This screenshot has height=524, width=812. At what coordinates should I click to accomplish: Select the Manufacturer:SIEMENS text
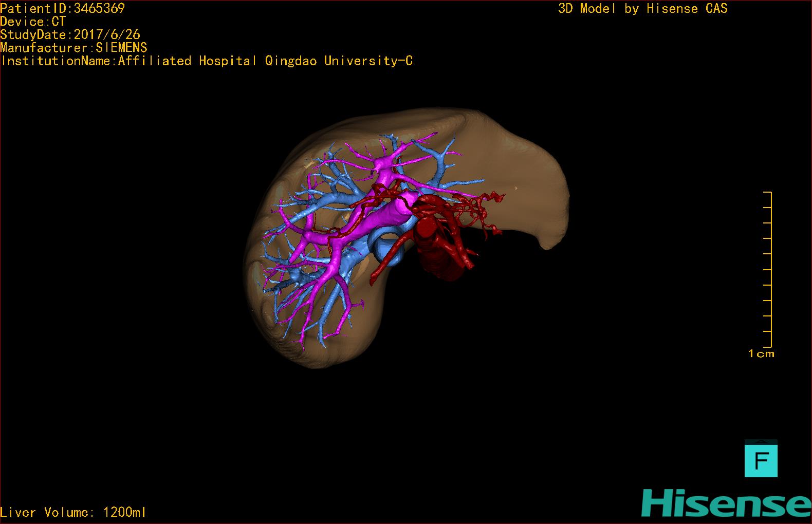click(x=73, y=48)
